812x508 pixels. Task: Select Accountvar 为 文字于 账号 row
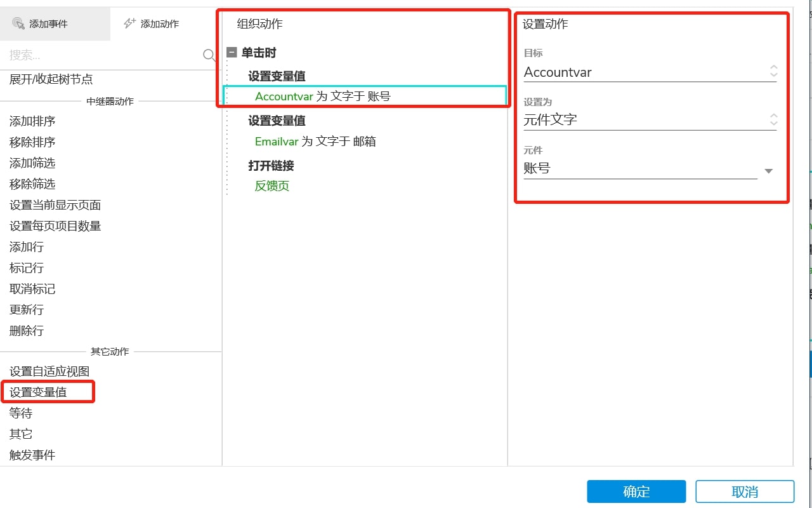coord(365,97)
